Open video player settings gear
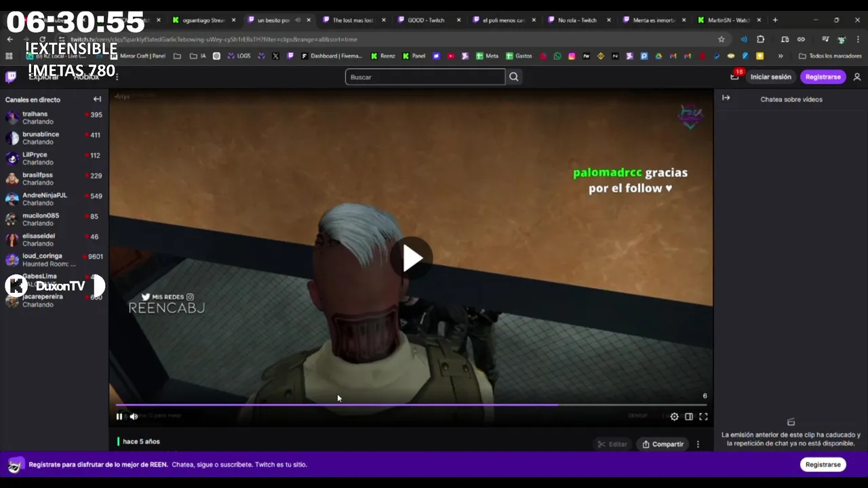This screenshot has height=488, width=868. click(x=674, y=417)
